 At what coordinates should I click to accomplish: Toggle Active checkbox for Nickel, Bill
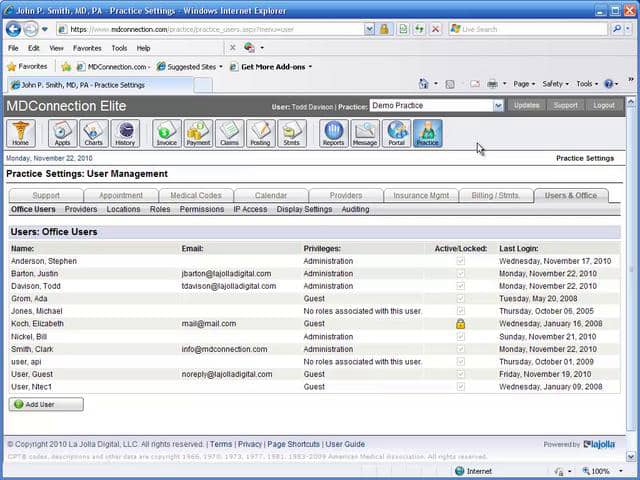[460, 337]
